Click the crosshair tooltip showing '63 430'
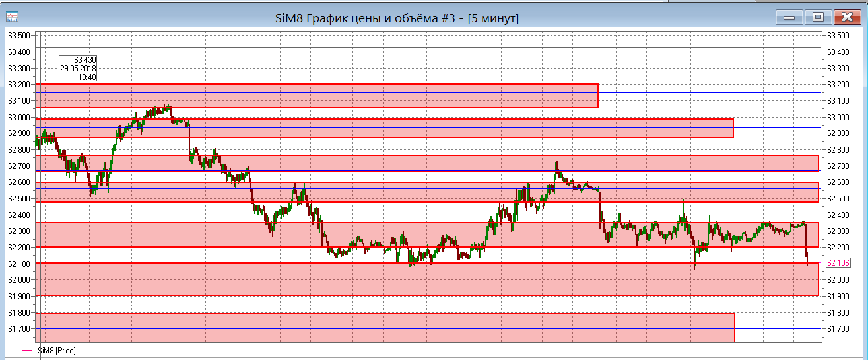This screenshot has height=360, width=868. click(79, 68)
